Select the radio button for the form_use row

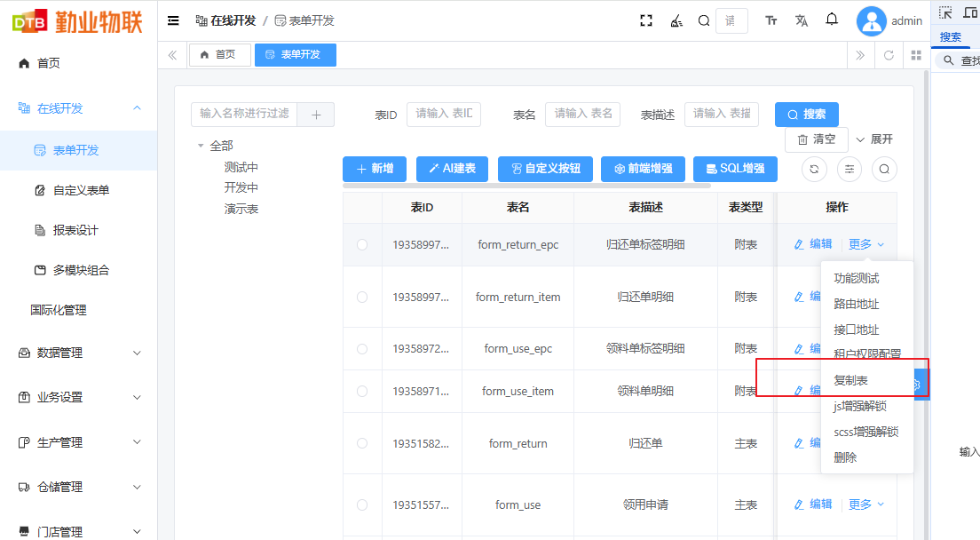362,505
